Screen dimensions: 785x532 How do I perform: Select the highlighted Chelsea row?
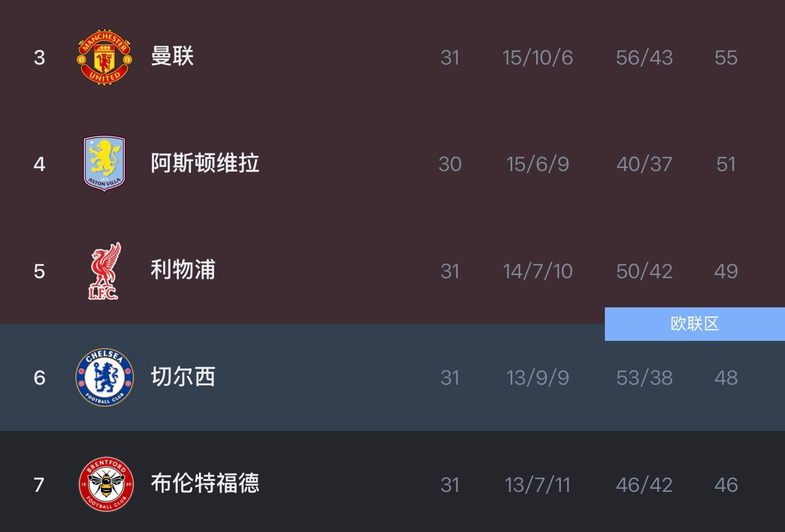point(392,377)
